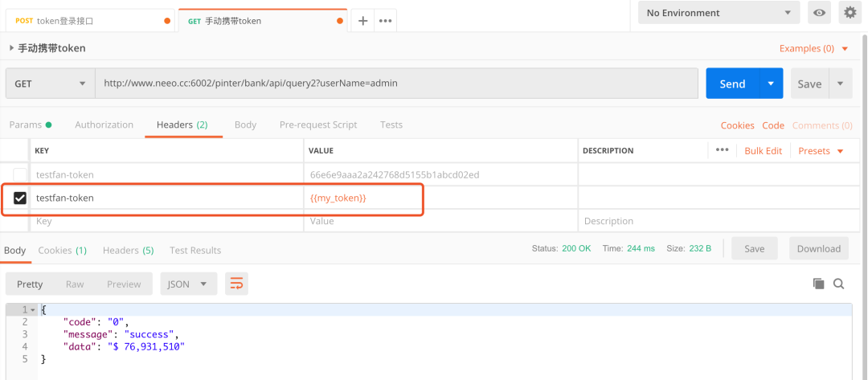This screenshot has width=868, height=380.
Task: Open the response Headers (5) tab
Action: 128,251
